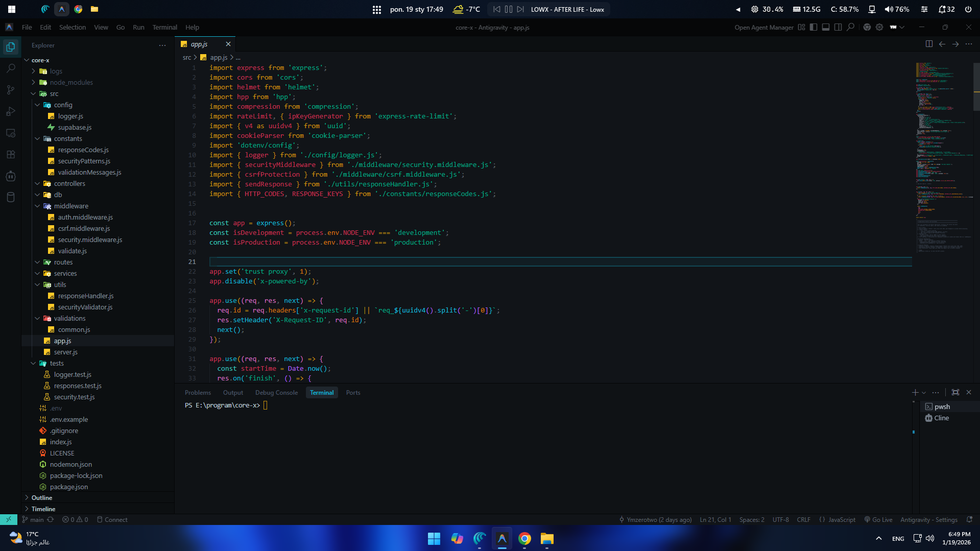Open the Extensions view
This screenshot has height=551, width=980.
click(11, 154)
